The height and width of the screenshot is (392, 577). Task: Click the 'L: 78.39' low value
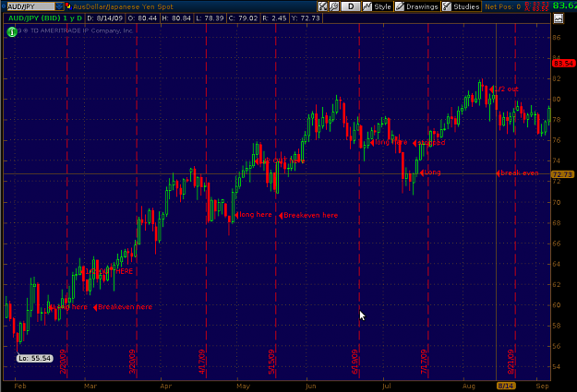tap(210, 18)
